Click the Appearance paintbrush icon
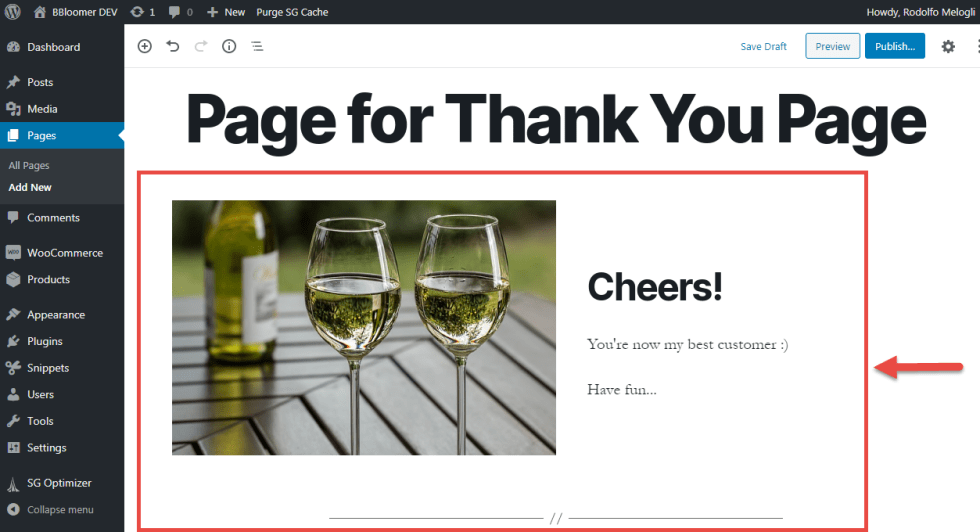The width and height of the screenshot is (980, 532). [x=13, y=314]
